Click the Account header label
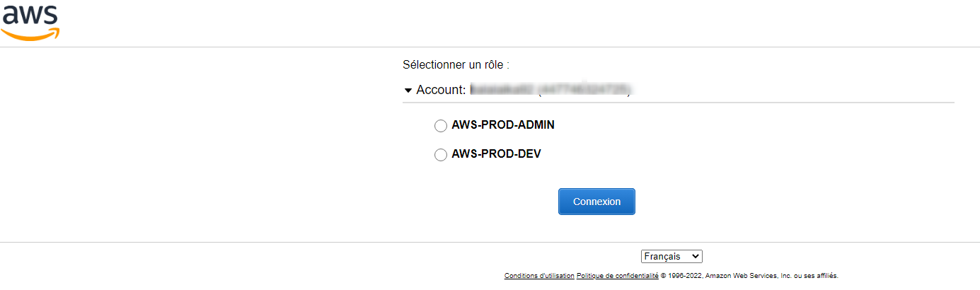980x290 pixels. (442, 90)
